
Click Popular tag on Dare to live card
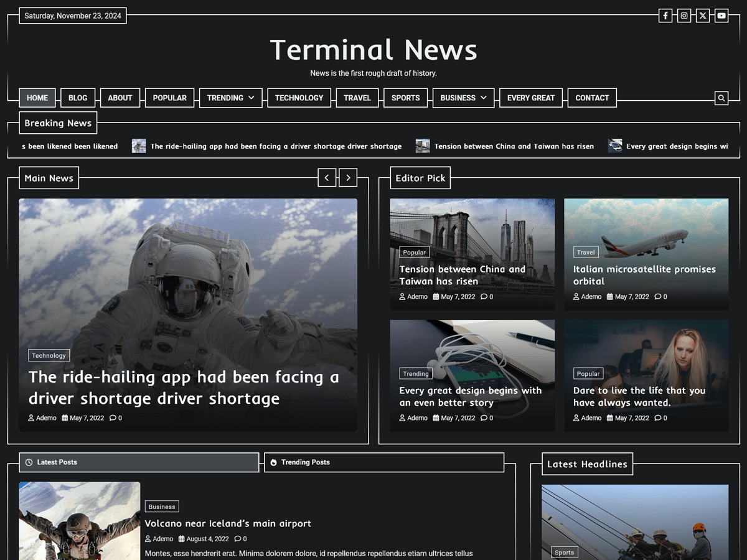tap(588, 373)
